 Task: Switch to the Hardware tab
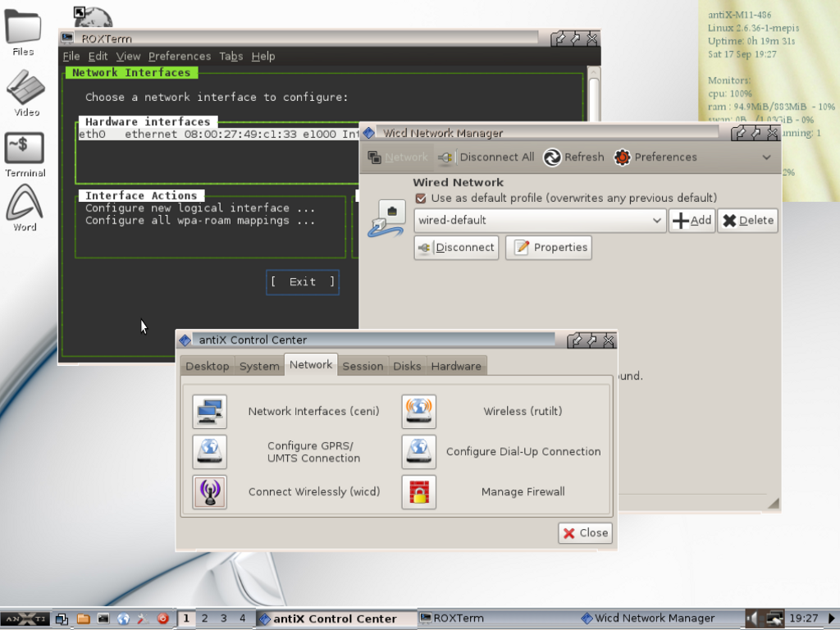point(456,366)
